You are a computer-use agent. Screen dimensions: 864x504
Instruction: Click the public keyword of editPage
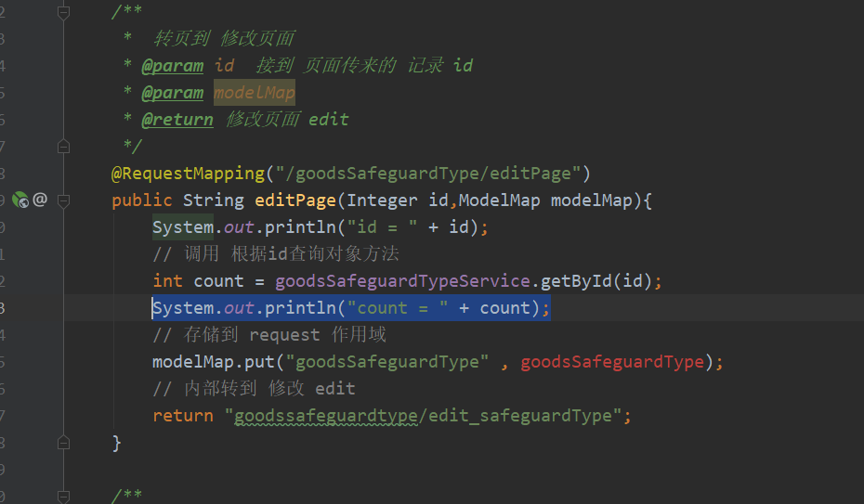click(x=142, y=200)
